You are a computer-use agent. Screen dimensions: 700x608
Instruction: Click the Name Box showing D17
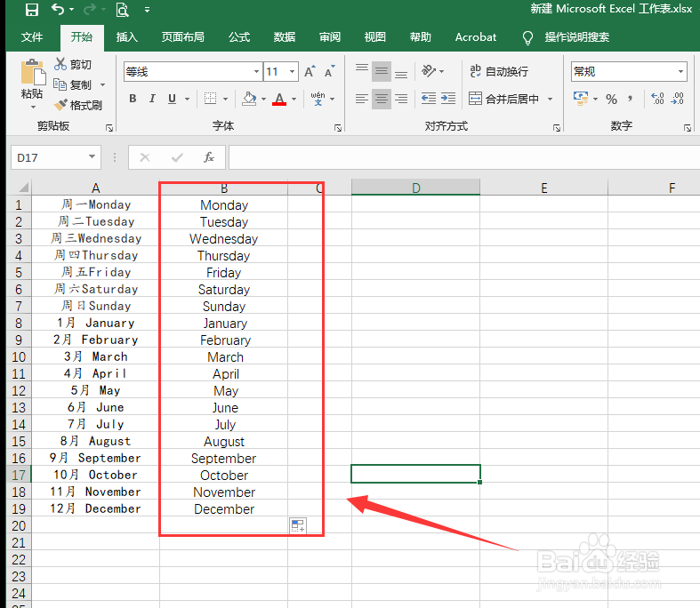point(56,157)
